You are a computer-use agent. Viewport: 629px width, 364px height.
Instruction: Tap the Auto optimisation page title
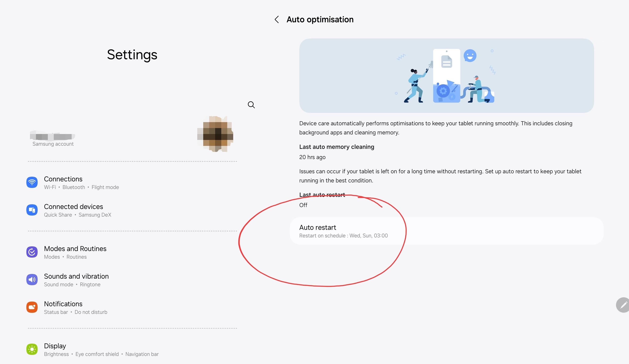(320, 20)
